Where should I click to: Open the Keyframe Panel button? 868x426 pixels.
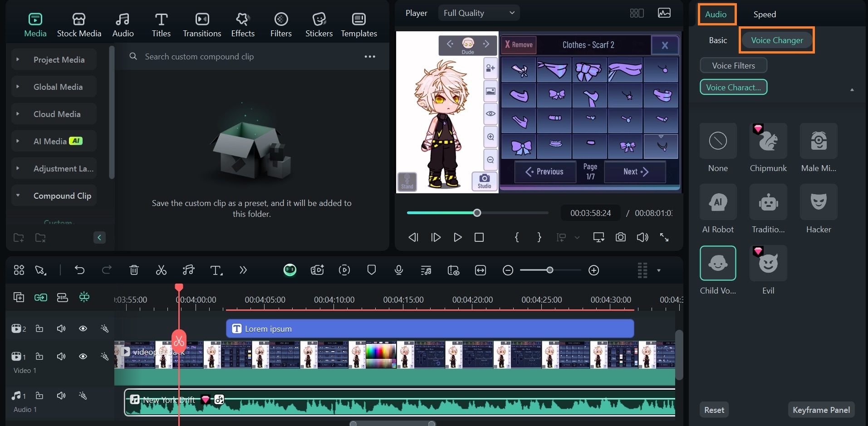[x=821, y=410]
